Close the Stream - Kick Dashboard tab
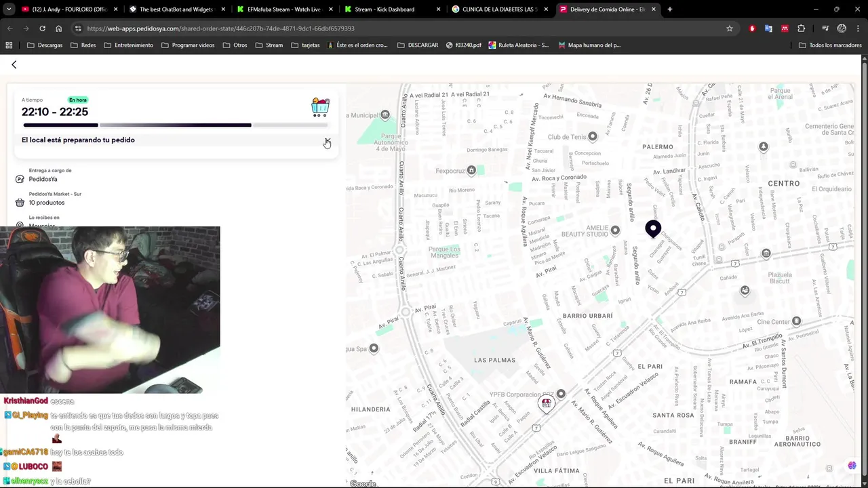Screen dimensions: 868x488 438,9
